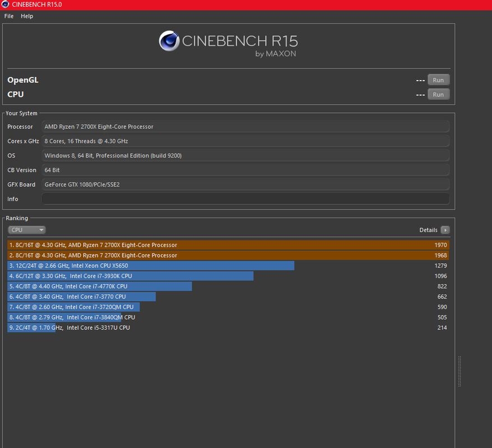Image resolution: width=492 pixels, height=448 pixels.
Task: Select the Intel Xeon CPU X5650 ranking row
Action: coord(228,265)
